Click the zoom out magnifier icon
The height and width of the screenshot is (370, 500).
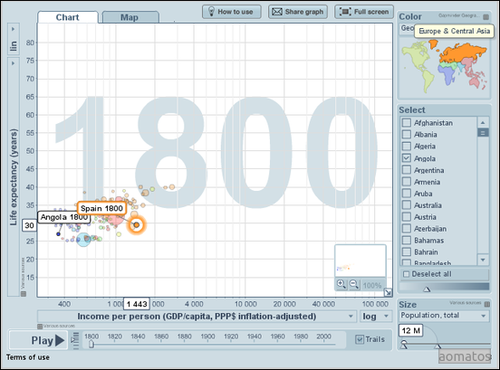[354, 284]
